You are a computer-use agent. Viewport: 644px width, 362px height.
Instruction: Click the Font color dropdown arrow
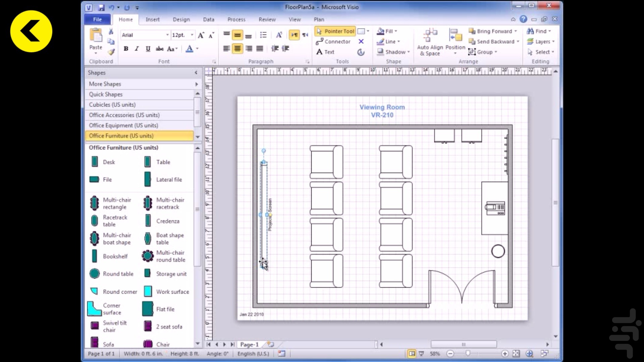coord(196,49)
